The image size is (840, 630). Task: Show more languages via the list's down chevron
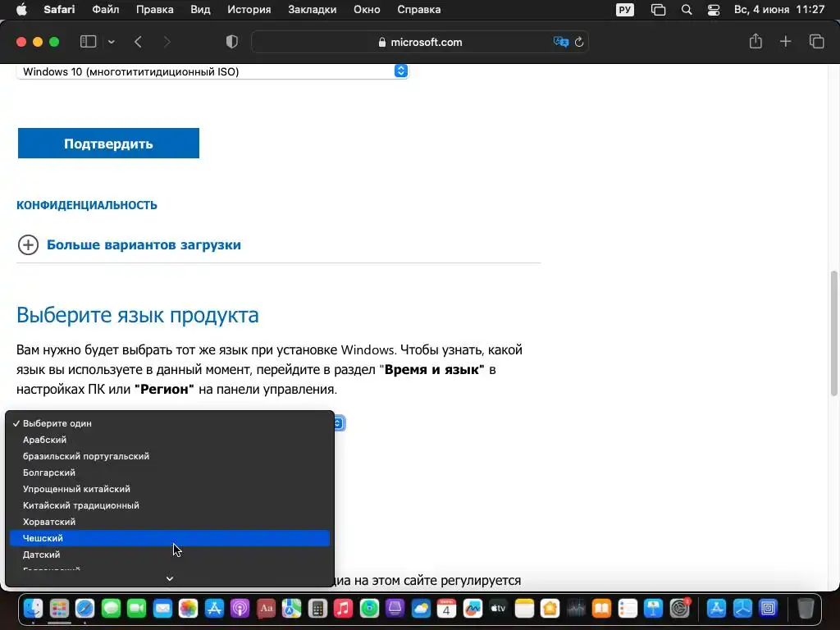(x=170, y=578)
